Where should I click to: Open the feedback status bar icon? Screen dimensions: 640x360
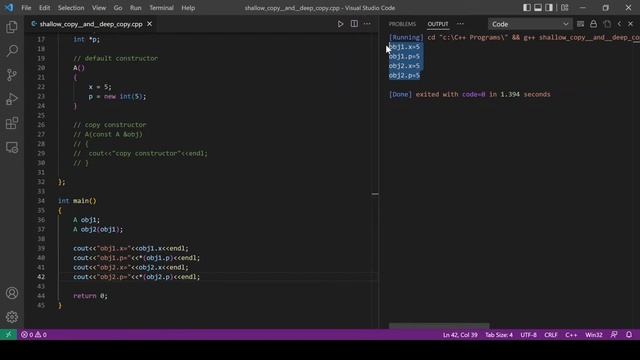click(614, 335)
